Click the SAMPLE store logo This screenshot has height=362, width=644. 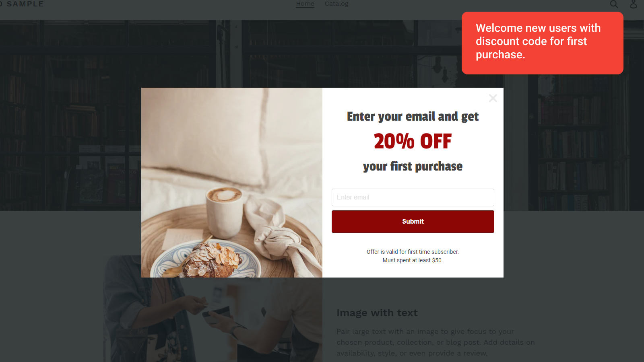[x=22, y=4]
